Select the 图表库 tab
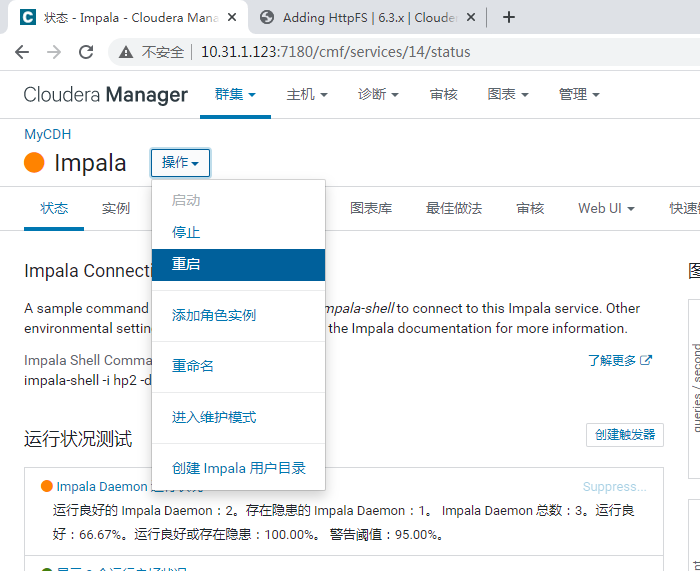Image resolution: width=700 pixels, height=571 pixels. pos(371,208)
